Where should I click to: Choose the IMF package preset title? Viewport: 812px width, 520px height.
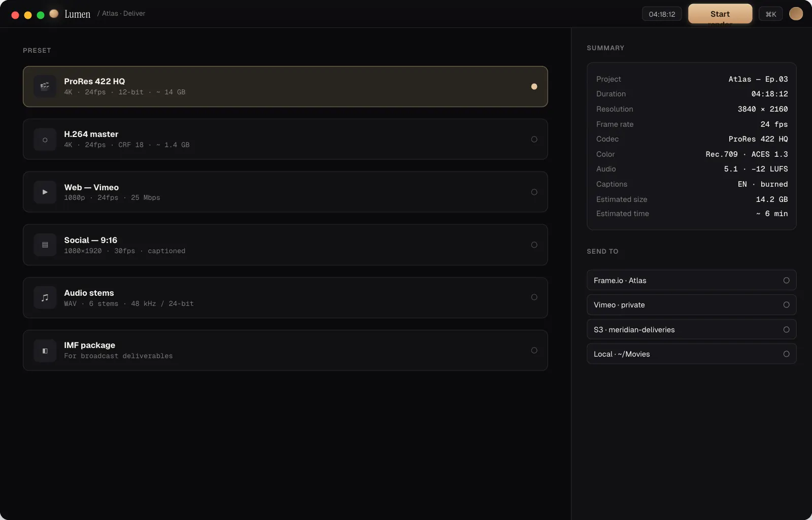point(90,345)
